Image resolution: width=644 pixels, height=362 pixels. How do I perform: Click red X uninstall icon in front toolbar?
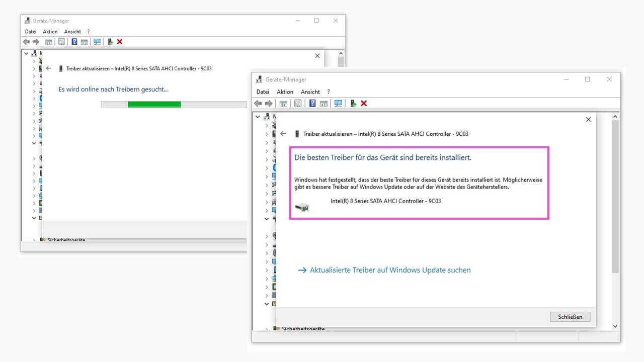[x=364, y=104]
